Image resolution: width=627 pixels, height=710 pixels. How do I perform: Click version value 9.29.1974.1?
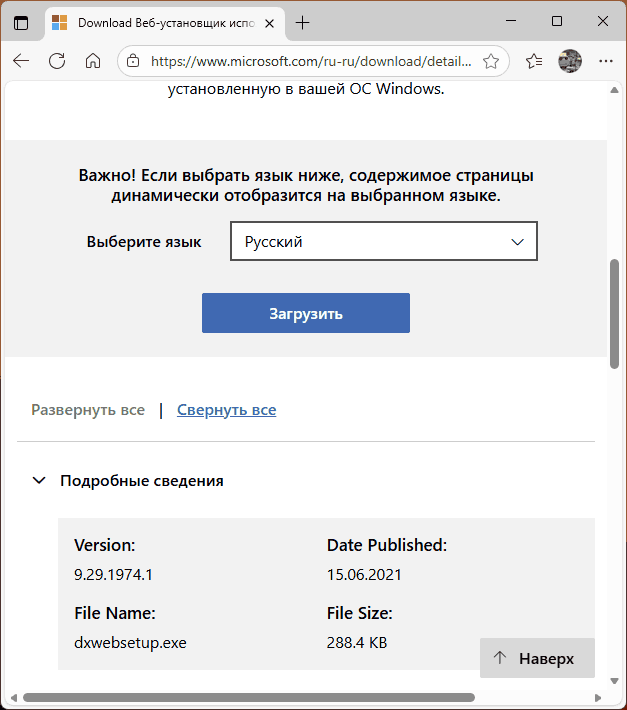tap(114, 575)
